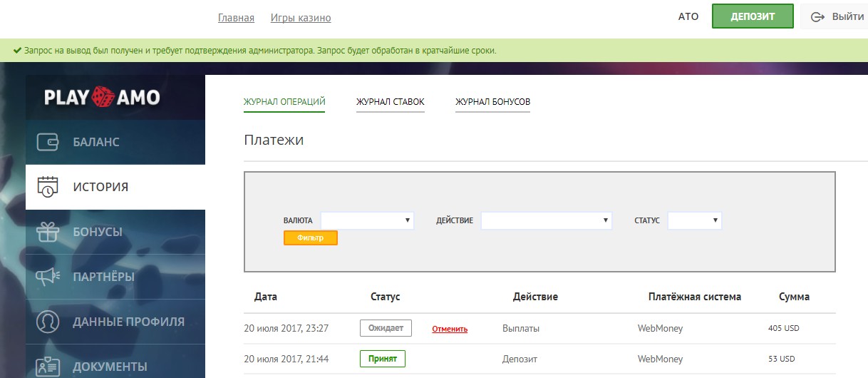The height and width of the screenshot is (378, 868).
Task: Click the Статус column header
Action: click(386, 297)
